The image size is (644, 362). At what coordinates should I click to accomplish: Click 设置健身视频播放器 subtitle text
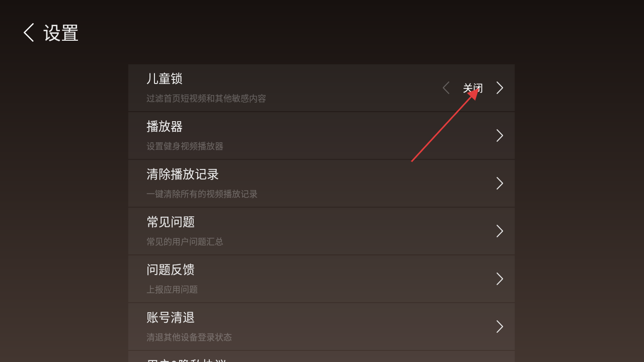pyautogui.click(x=185, y=146)
